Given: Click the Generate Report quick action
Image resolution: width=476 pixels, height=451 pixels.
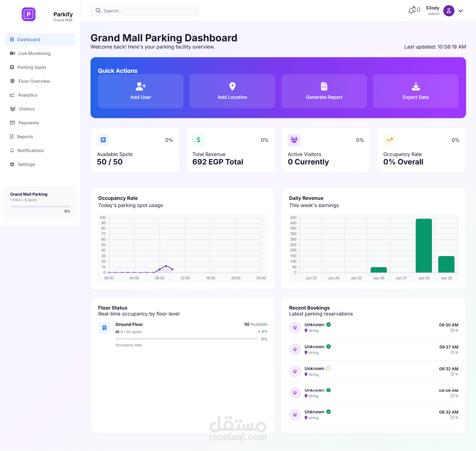Looking at the screenshot, I should (324, 91).
